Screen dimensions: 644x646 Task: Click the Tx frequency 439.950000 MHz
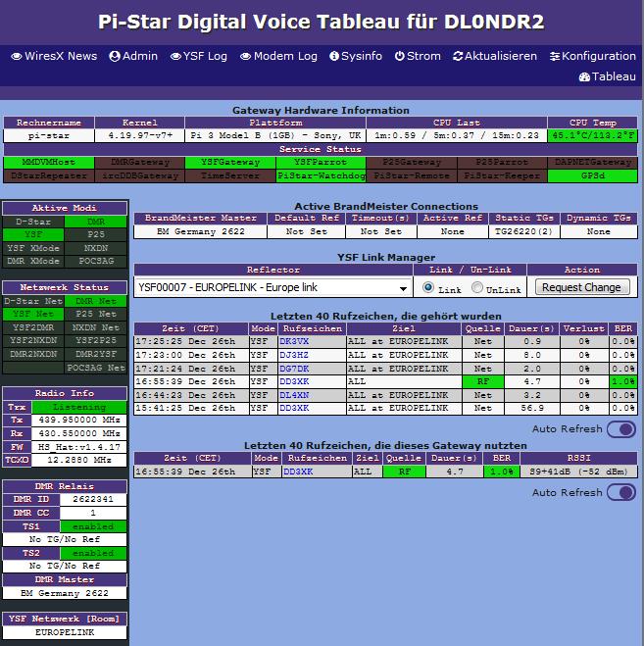(x=79, y=420)
